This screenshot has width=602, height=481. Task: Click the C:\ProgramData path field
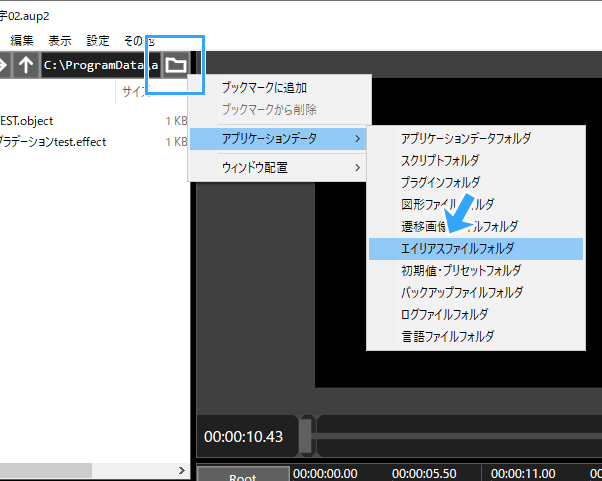[x=101, y=65]
